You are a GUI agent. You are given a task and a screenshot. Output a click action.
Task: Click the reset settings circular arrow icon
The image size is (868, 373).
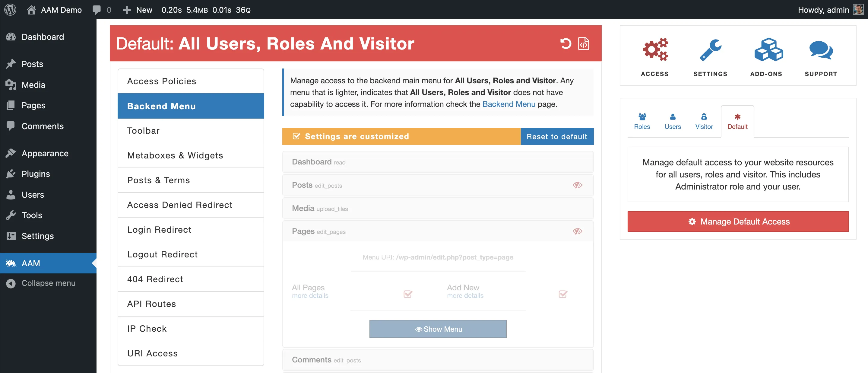566,43
